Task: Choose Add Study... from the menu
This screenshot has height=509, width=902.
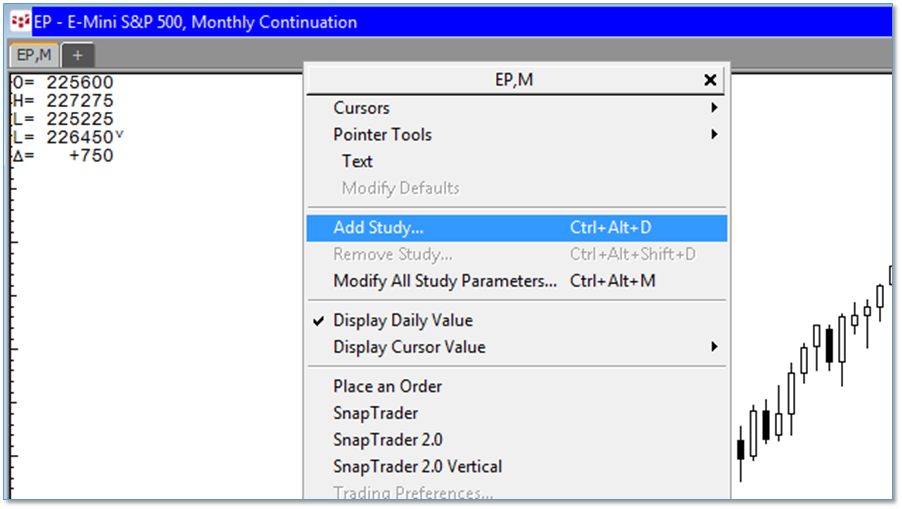Action: point(517,228)
